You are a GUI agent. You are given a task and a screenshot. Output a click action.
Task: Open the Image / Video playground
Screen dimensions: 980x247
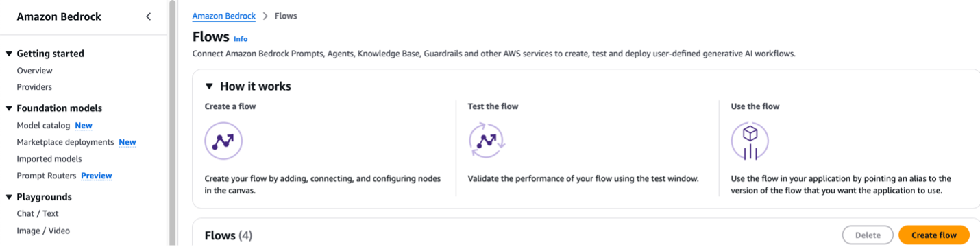click(43, 231)
